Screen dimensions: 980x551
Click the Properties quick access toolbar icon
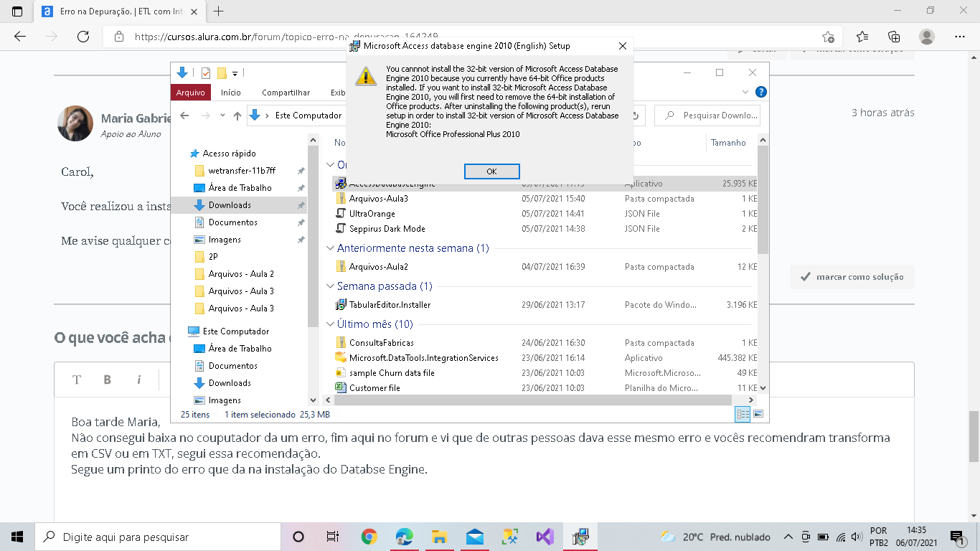pos(206,73)
